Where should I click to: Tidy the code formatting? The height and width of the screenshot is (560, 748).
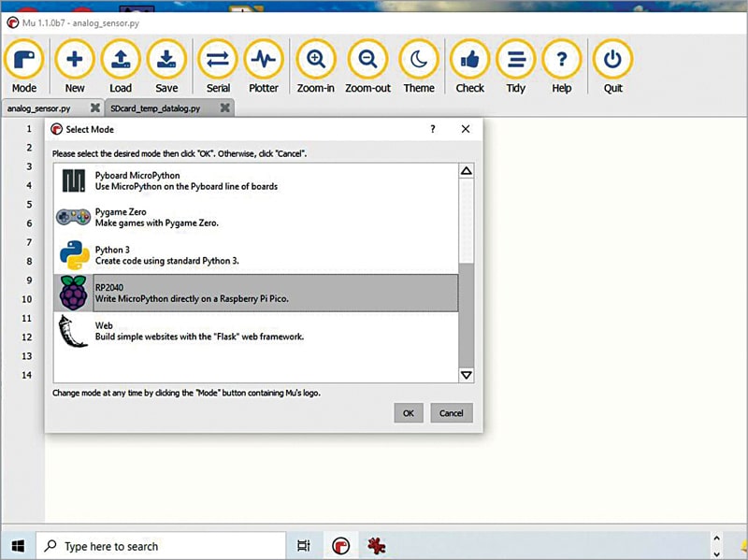coord(515,61)
